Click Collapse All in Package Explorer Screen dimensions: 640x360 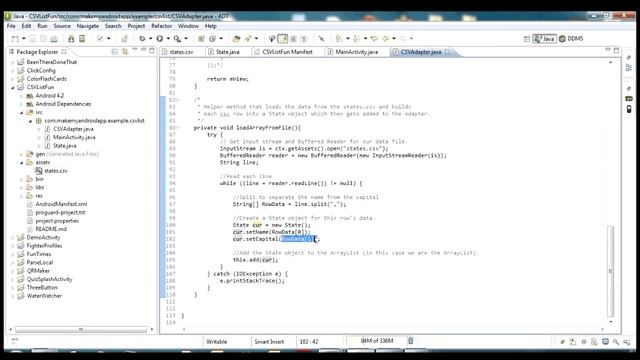pos(115,52)
